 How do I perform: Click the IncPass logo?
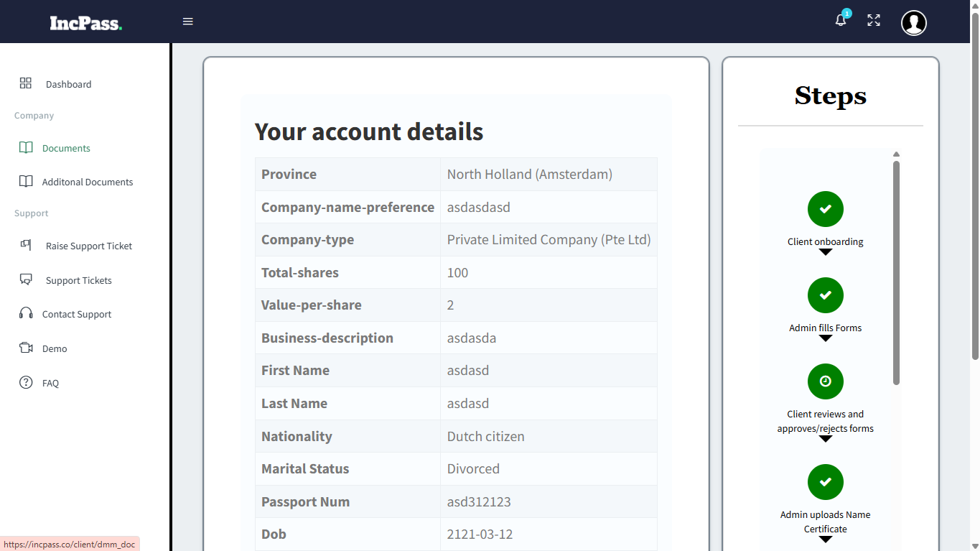pyautogui.click(x=86, y=23)
